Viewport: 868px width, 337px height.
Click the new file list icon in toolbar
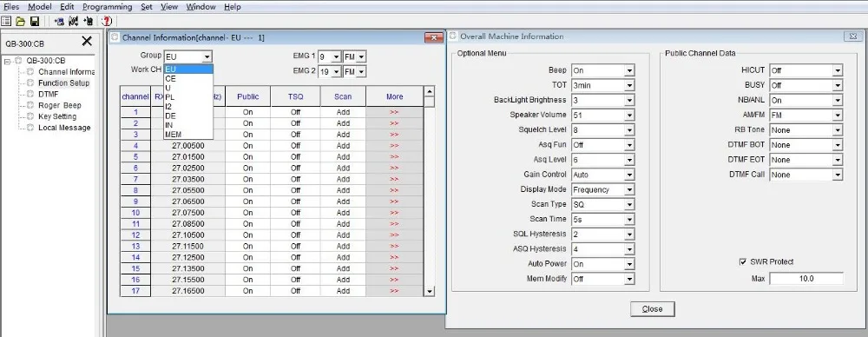[x=7, y=21]
